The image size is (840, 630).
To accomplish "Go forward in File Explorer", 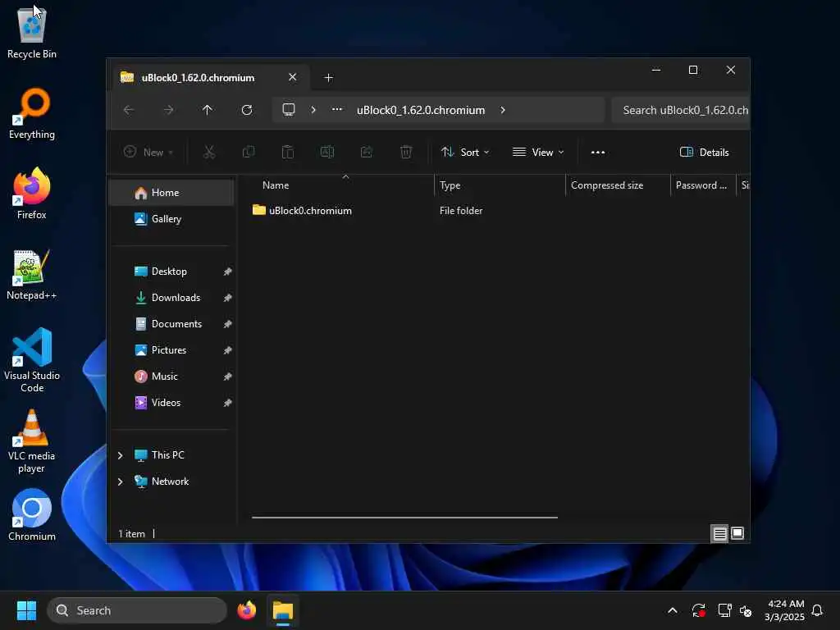I will point(168,110).
